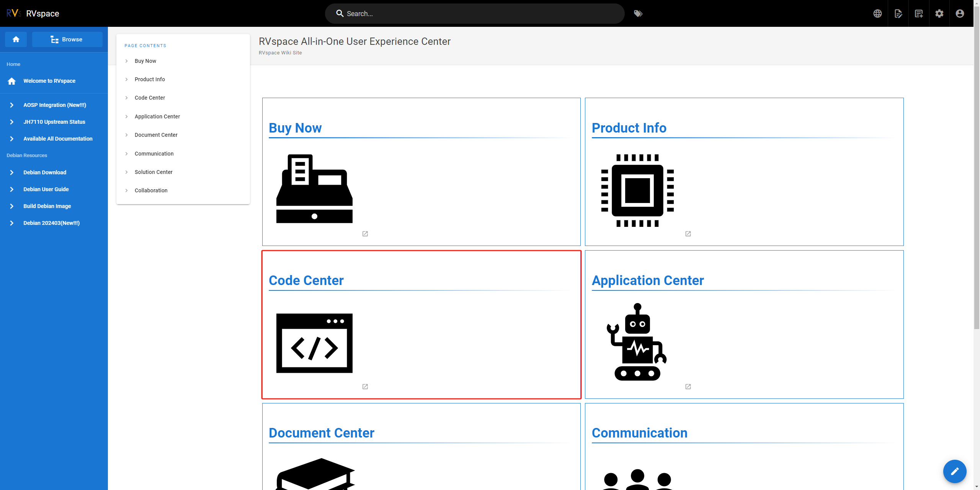Open Debian 202403(New!!!) link
The height and width of the screenshot is (490, 980).
[51, 223]
